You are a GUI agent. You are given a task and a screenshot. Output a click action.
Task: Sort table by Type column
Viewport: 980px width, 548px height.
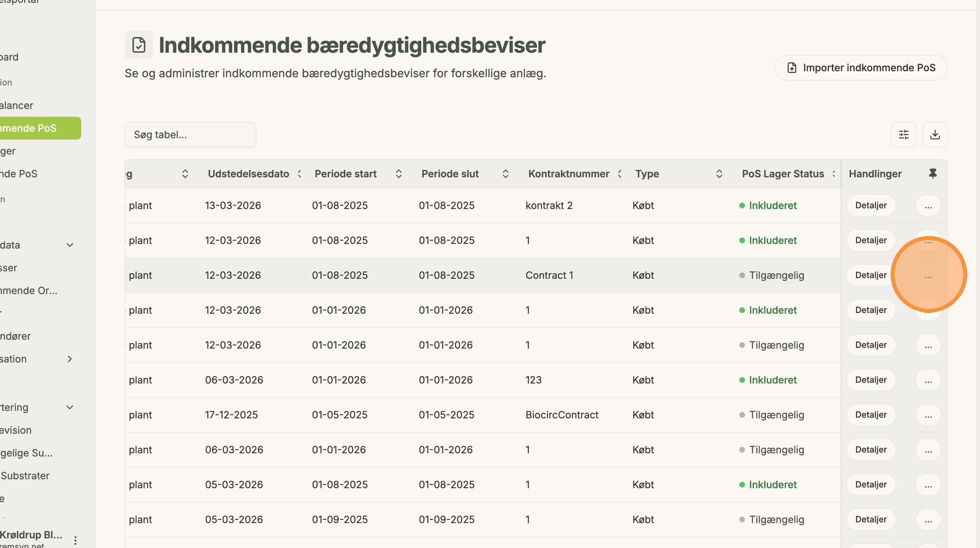point(719,174)
